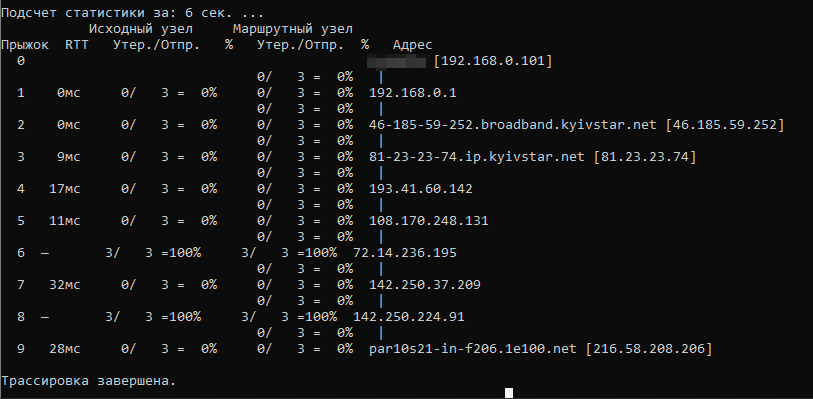813x399 pixels.
Task: Click the 72.14.236.195 address with 100% loss
Action: point(405,253)
